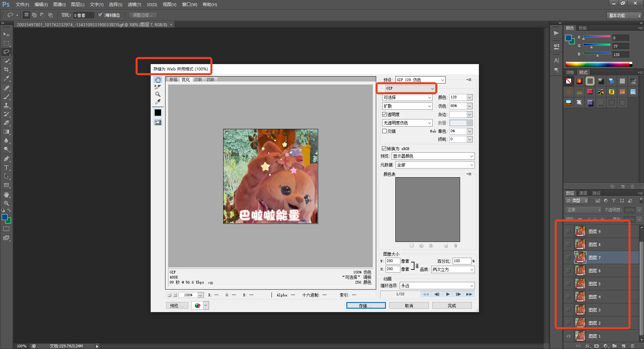Open the collapsed Actions panel play icon
Image resolution: width=644 pixels, height=349 pixels.
coord(556,33)
